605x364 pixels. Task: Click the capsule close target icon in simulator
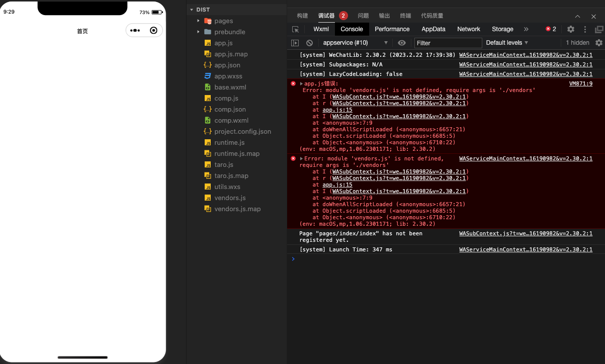(152, 31)
